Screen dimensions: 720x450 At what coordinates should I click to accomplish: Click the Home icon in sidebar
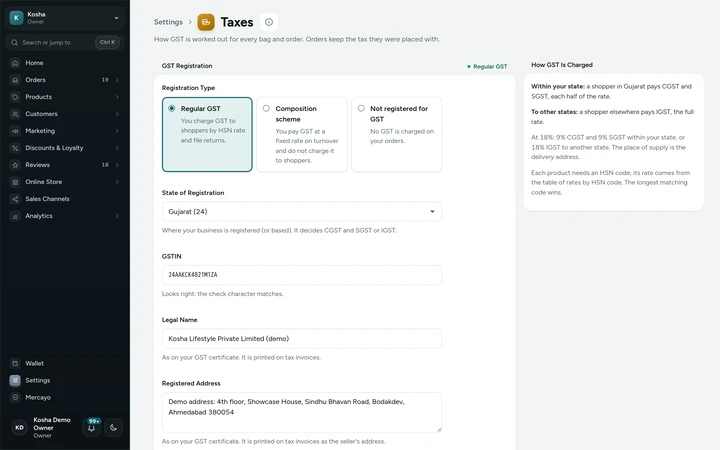(x=15, y=63)
